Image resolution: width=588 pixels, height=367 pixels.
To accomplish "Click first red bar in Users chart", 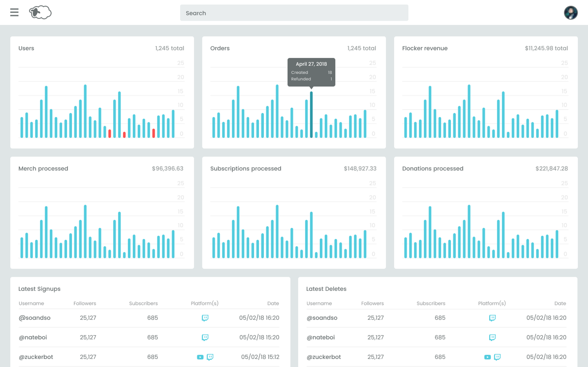I will [x=110, y=134].
